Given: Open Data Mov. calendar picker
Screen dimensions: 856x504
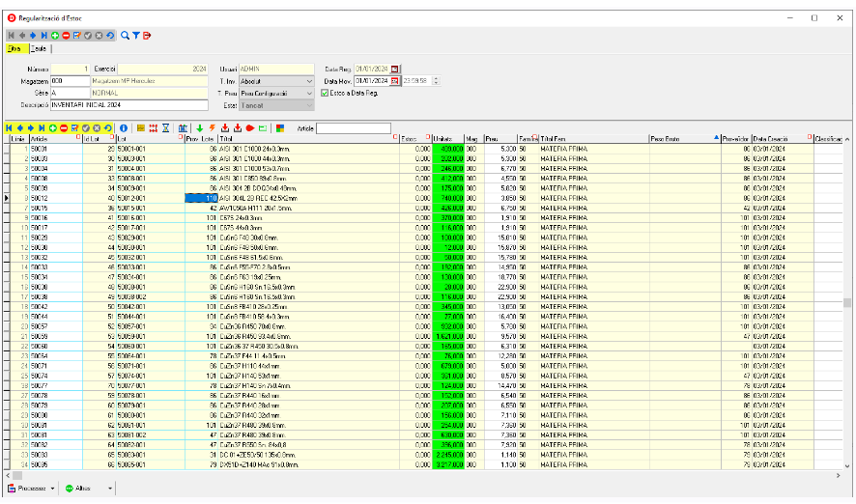Looking at the screenshot, I should pyautogui.click(x=395, y=81).
